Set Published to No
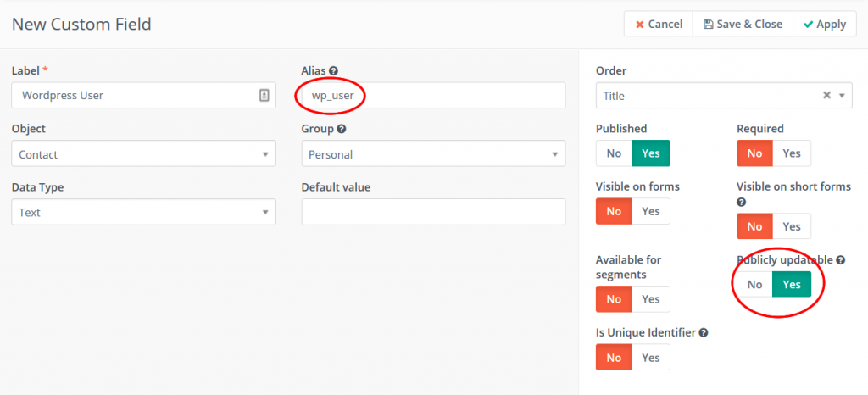The image size is (868, 395). (x=614, y=153)
